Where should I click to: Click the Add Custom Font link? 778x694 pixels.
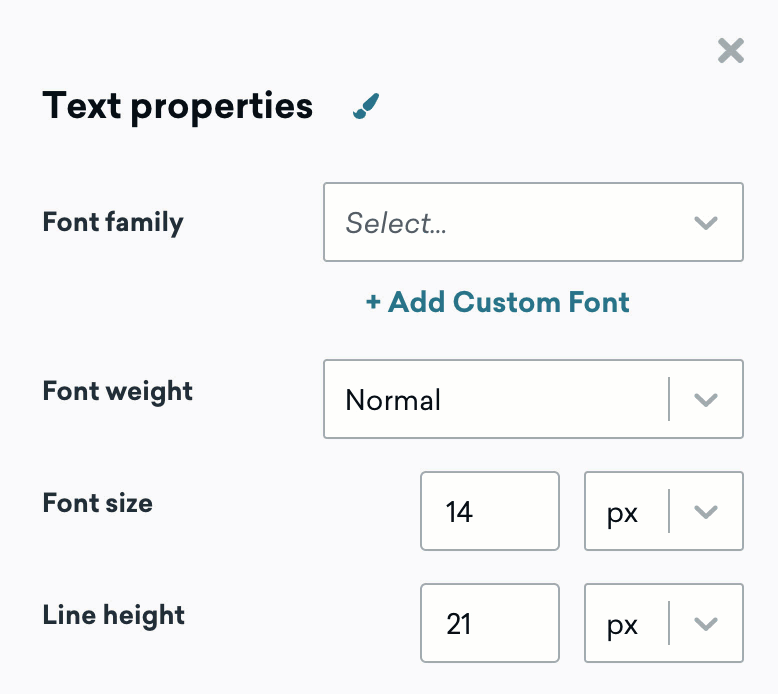tap(498, 302)
